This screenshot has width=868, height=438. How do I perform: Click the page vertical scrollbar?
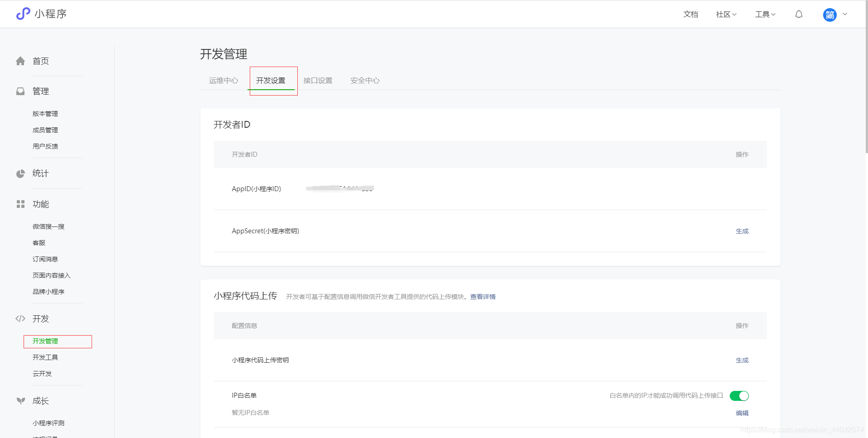[866, 77]
